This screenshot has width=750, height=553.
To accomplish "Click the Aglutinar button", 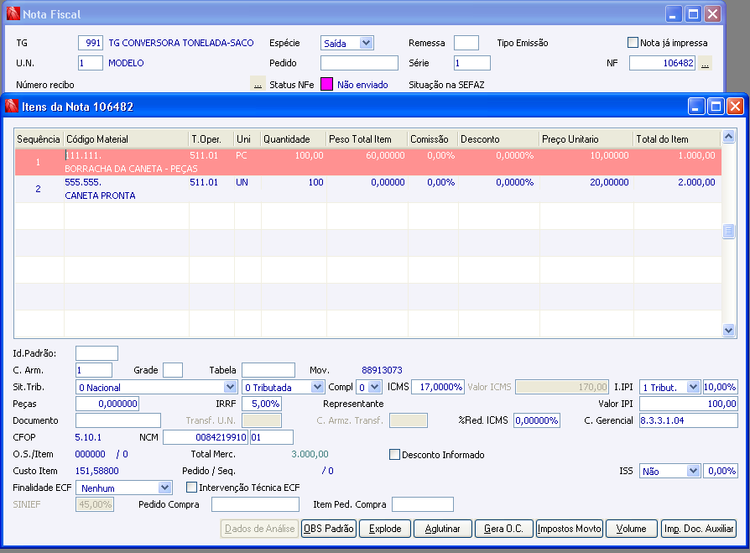I will tap(442, 528).
